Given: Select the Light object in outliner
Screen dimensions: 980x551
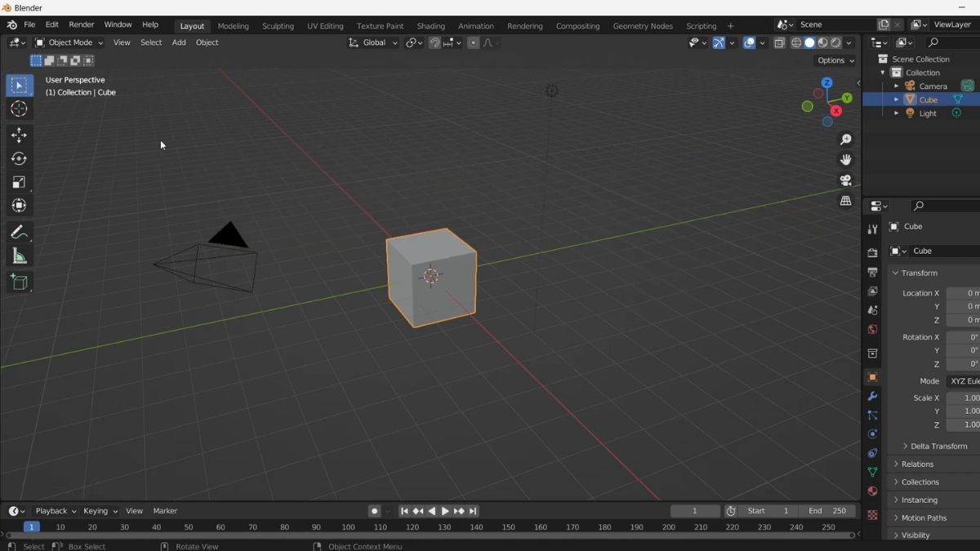Looking at the screenshot, I should (x=928, y=113).
